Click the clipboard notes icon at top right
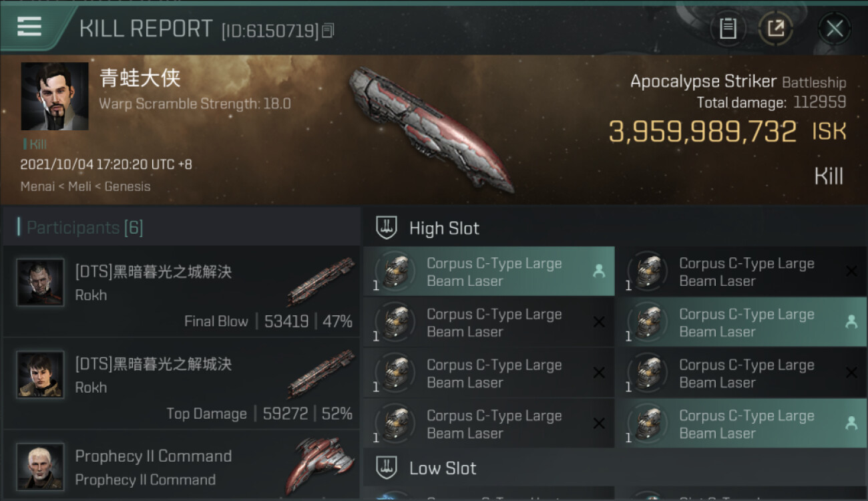 728,29
